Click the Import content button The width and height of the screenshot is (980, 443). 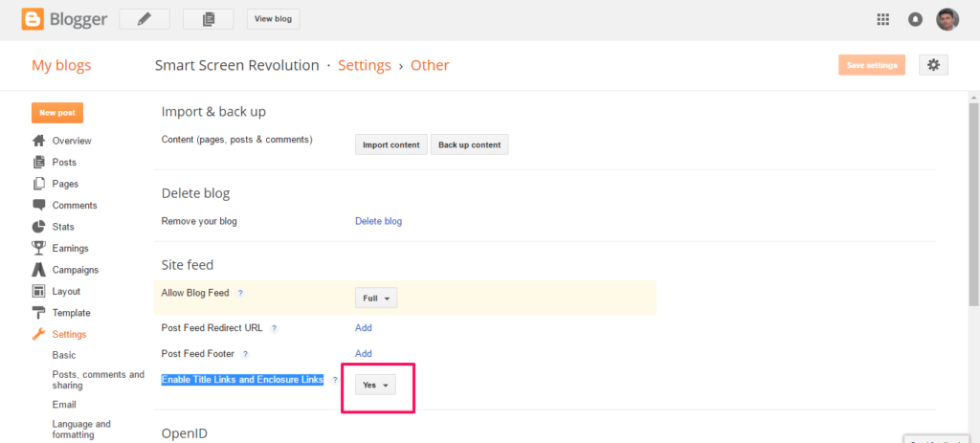click(x=391, y=144)
